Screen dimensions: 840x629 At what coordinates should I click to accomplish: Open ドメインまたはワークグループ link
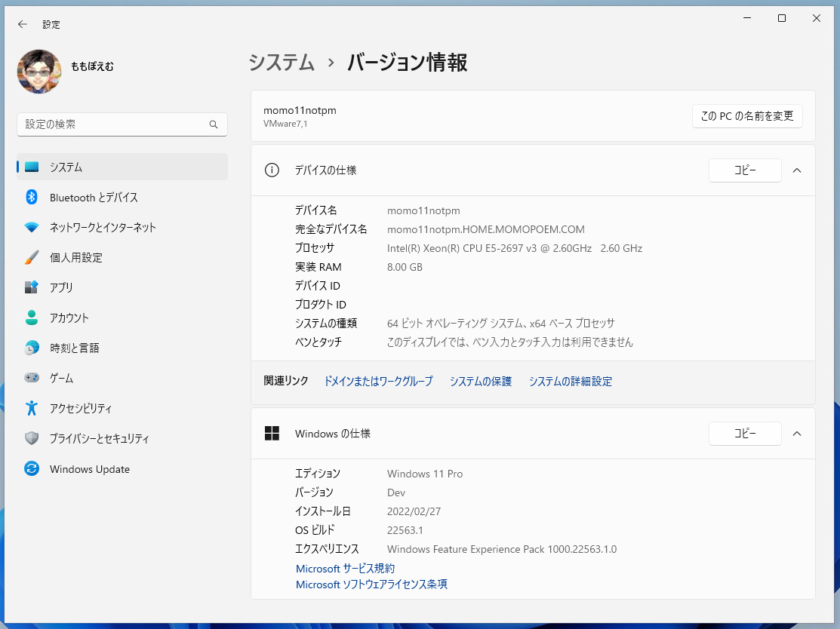click(378, 381)
